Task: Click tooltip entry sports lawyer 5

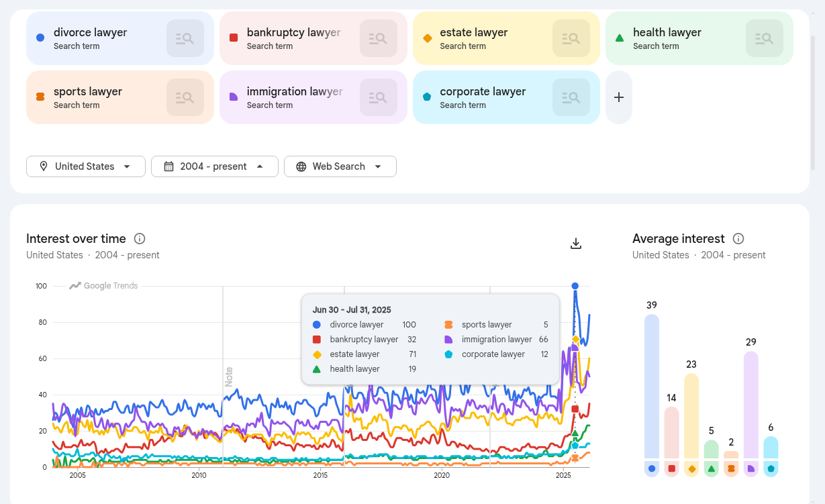Action: (496, 325)
